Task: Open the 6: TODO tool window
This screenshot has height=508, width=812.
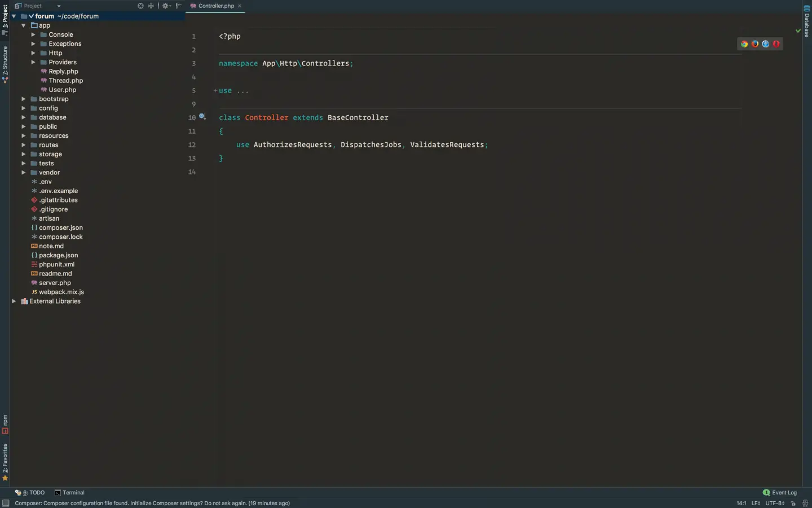Action: point(30,493)
